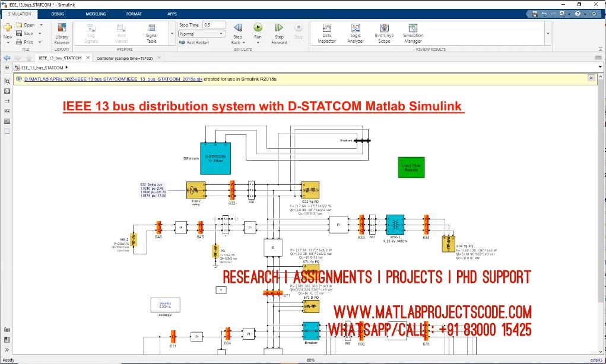Open the simulation mode Normal dropdown
The image size is (606, 364).
click(202, 34)
